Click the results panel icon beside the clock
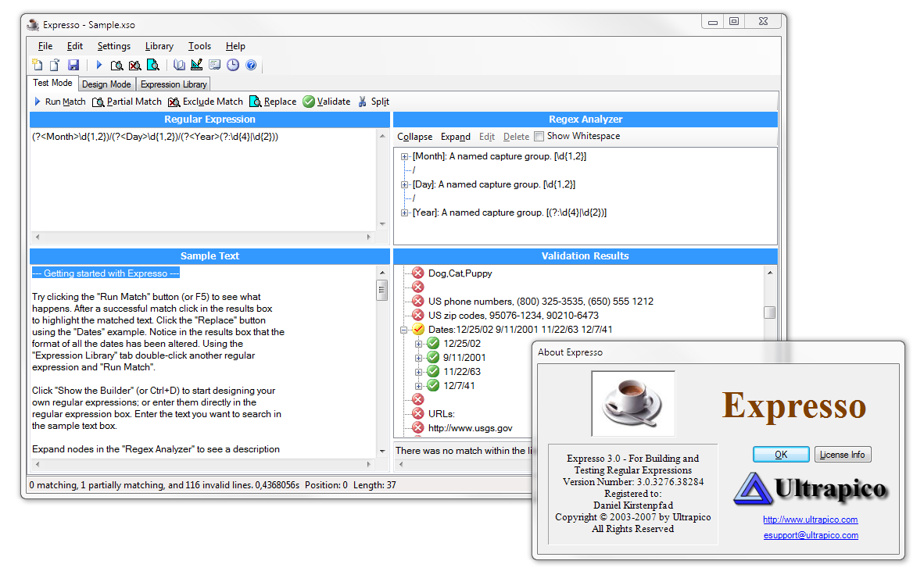Image resolution: width=924 pixels, height=575 pixels. (214, 65)
